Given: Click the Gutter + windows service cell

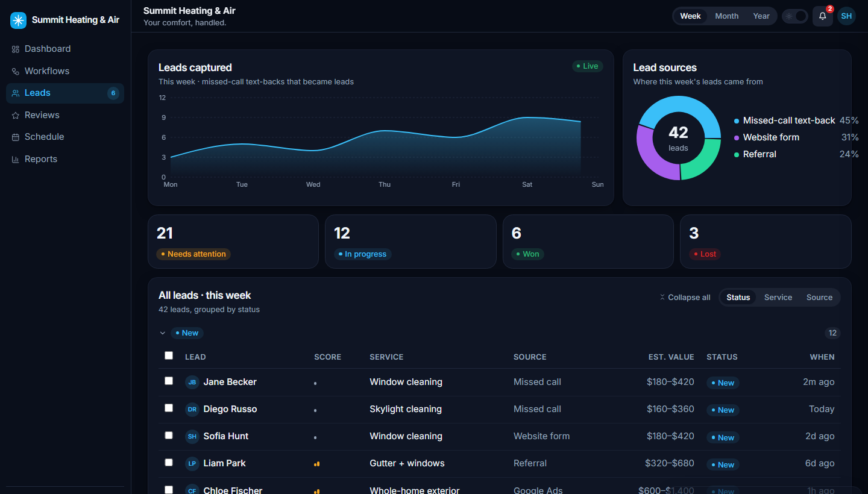Looking at the screenshot, I should [407, 463].
